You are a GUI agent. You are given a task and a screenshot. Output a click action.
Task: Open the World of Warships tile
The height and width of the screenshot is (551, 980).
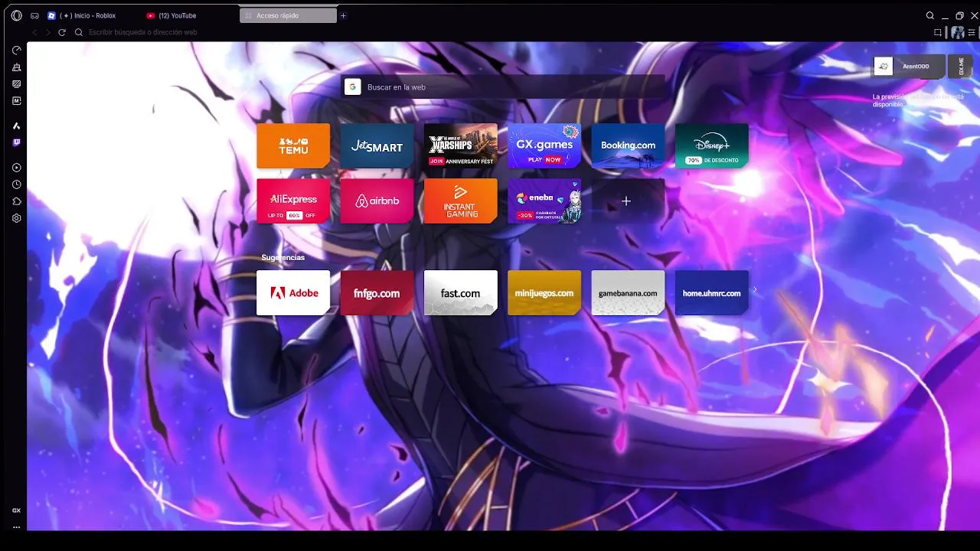point(460,145)
